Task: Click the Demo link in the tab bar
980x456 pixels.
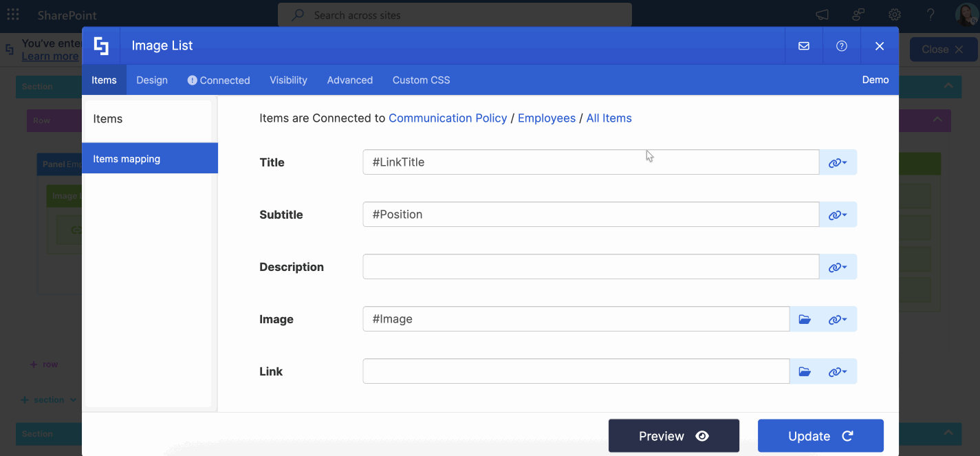Action: [875, 80]
